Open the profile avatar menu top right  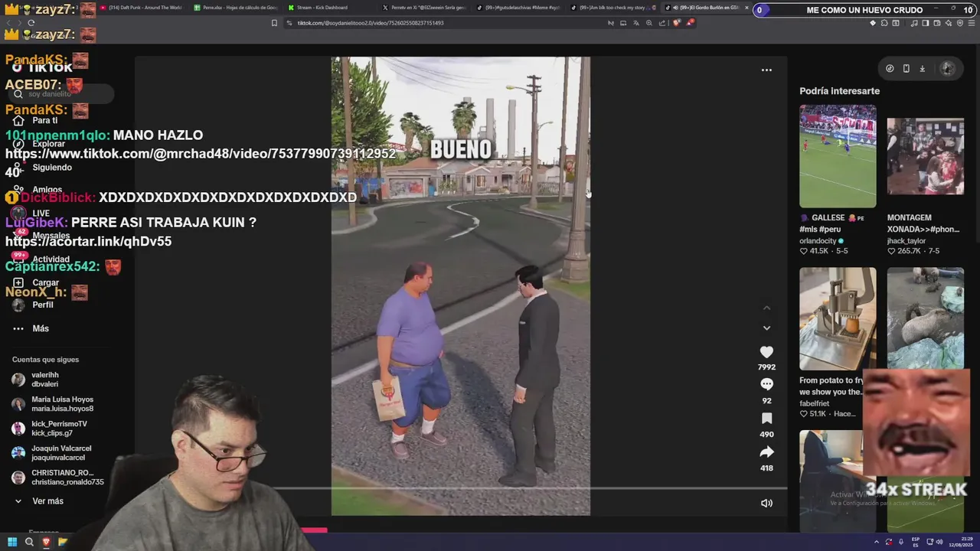[x=947, y=68]
